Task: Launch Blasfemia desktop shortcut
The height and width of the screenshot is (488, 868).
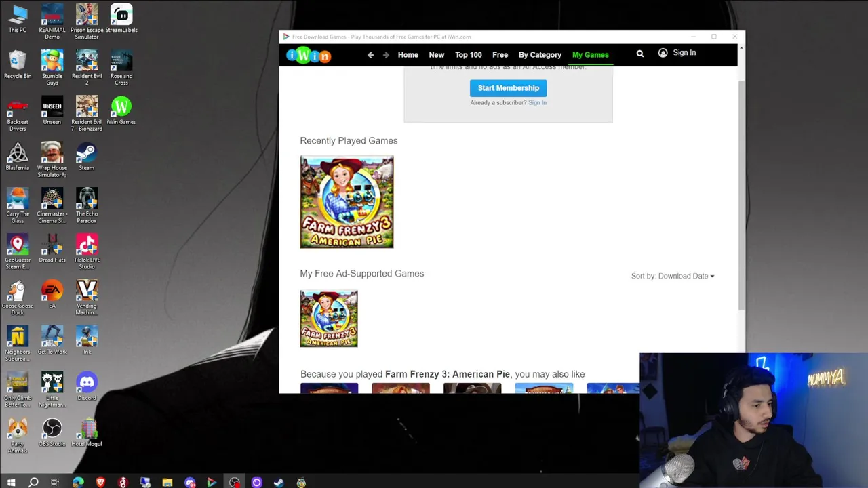Action: 18,157
